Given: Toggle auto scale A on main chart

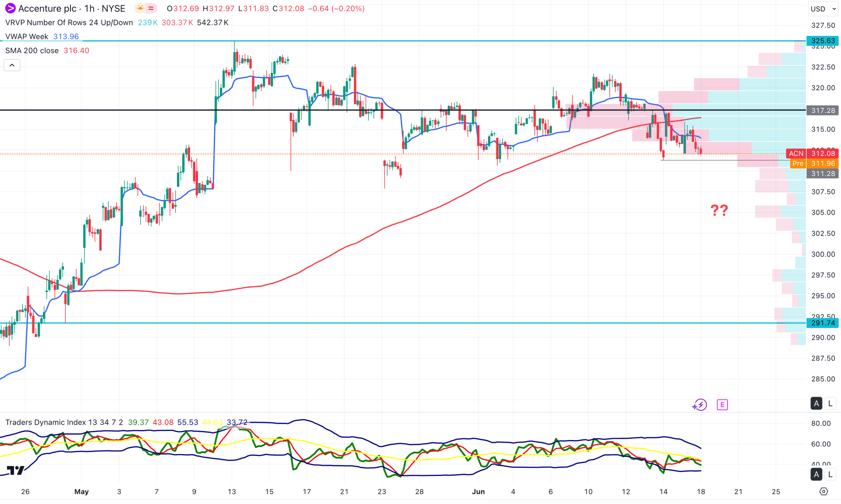Looking at the screenshot, I should [816, 403].
